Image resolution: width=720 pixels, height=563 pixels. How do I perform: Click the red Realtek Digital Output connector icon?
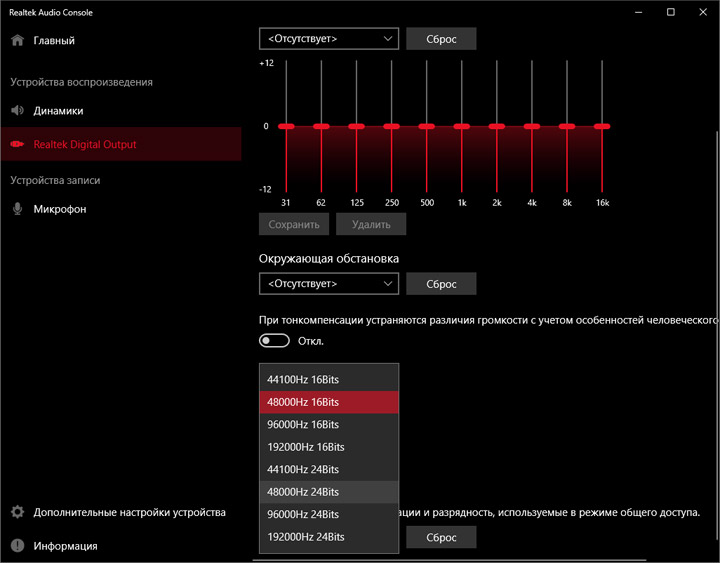coord(17,144)
